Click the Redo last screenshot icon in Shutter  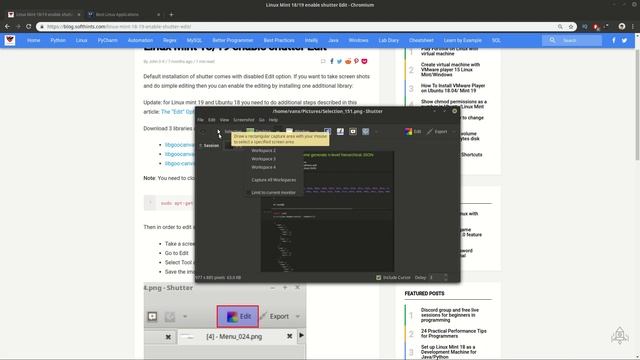[203, 131]
